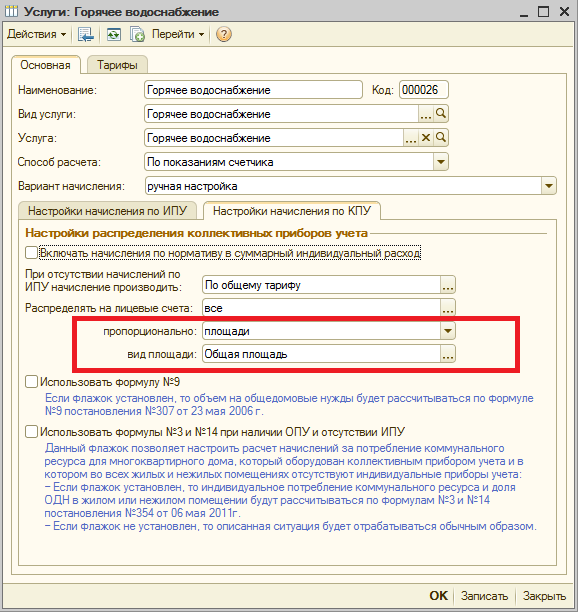Screen dimensions: 578x612
Task: Click the window icon in the title bar
Action: coord(11,12)
